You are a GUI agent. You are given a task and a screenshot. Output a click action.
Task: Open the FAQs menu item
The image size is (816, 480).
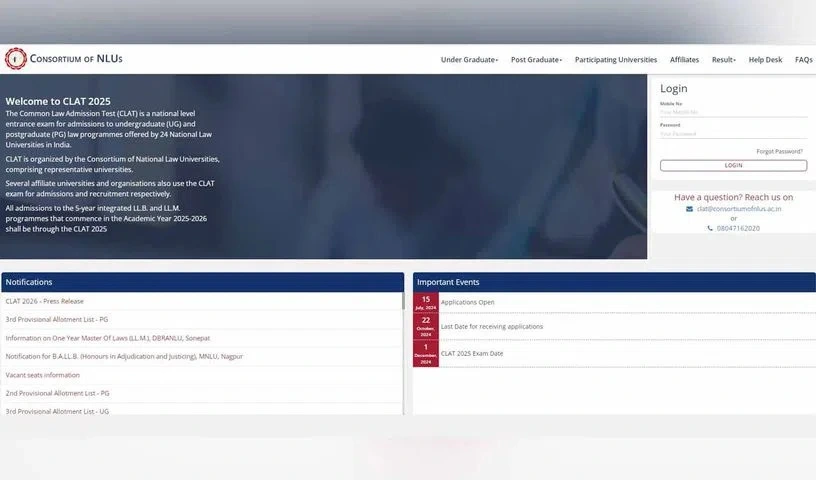pos(804,60)
